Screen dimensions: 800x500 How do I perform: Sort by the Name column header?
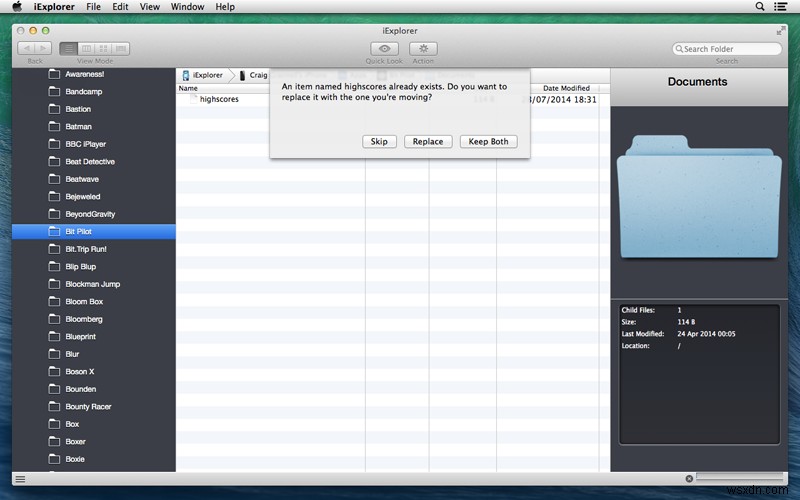(x=188, y=88)
